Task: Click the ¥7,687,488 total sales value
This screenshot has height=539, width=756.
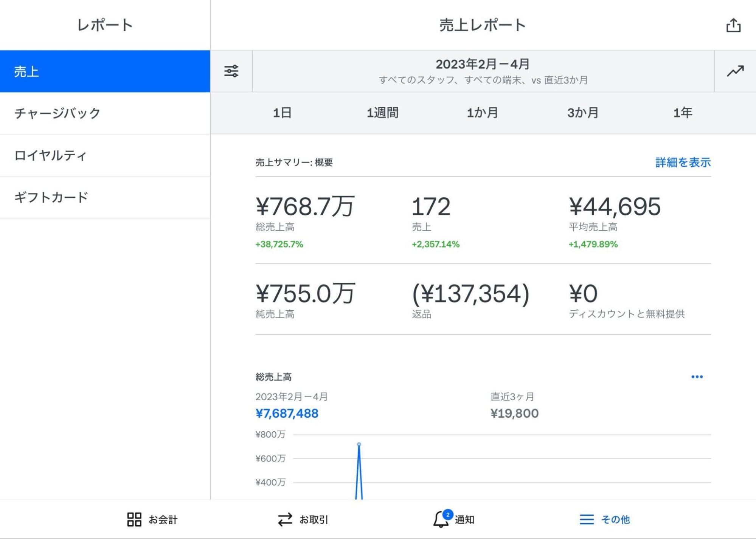Action: point(287,413)
